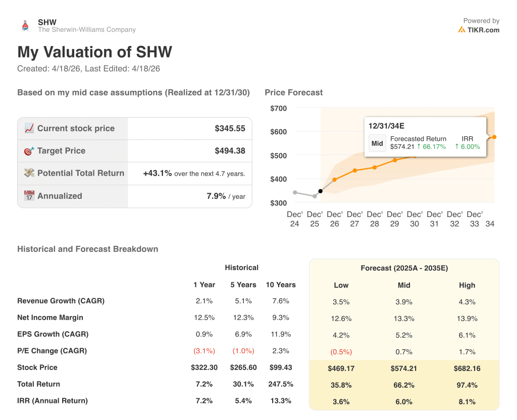The width and height of the screenshot is (517, 420).
Task: Click the current stock price value $345.55
Action: tap(230, 128)
